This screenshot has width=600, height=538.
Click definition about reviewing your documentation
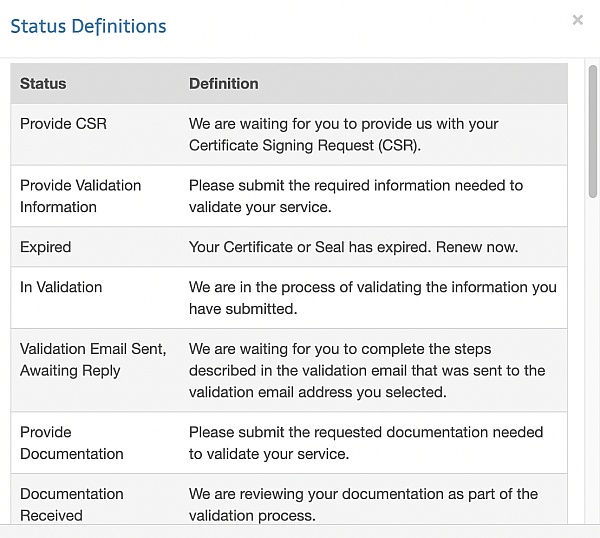(364, 504)
